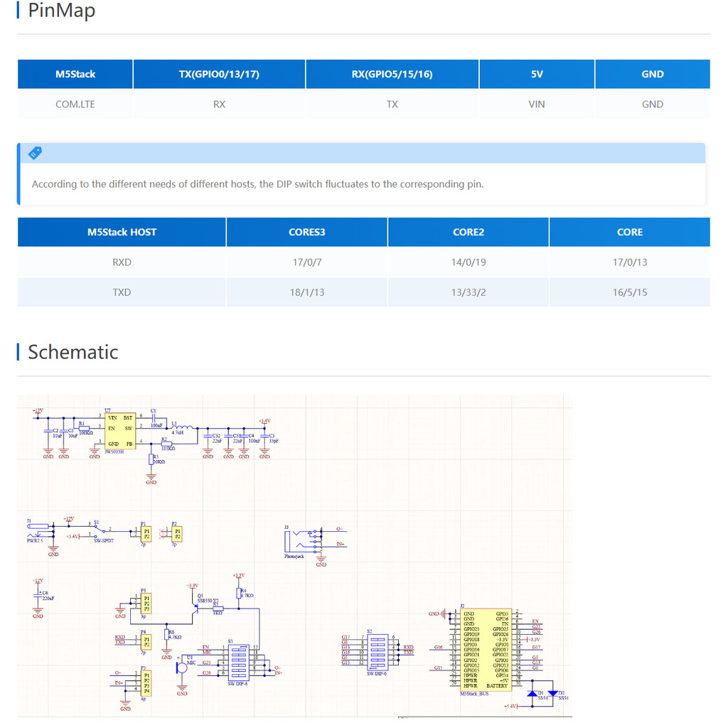Screen dimensions: 728x728
Task: Click the DIP switch note text
Action: point(257,184)
